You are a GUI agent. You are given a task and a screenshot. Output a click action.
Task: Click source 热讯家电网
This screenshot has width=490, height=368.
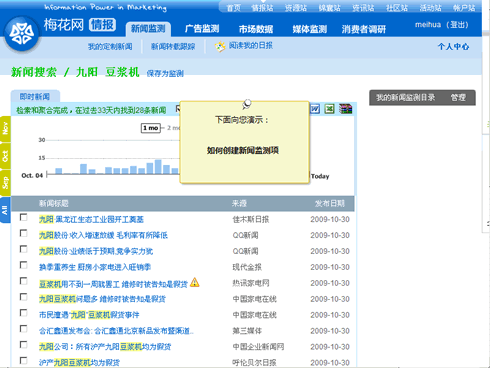[x=251, y=283]
